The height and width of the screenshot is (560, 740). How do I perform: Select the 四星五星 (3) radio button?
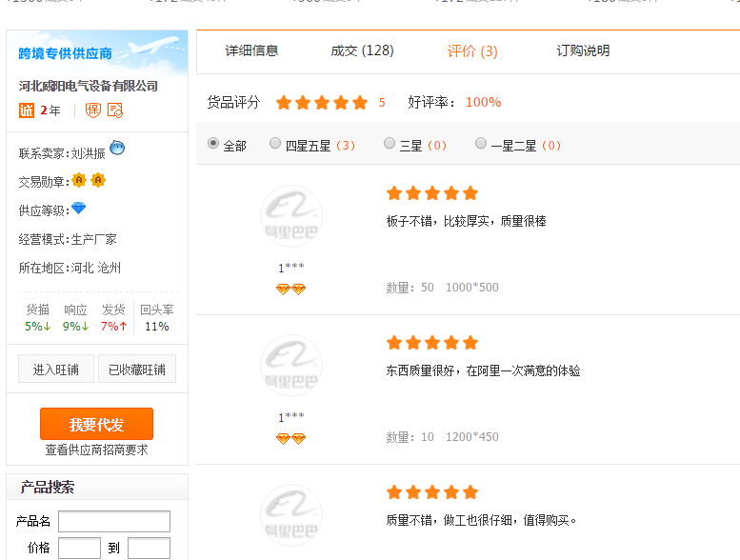tap(275, 143)
